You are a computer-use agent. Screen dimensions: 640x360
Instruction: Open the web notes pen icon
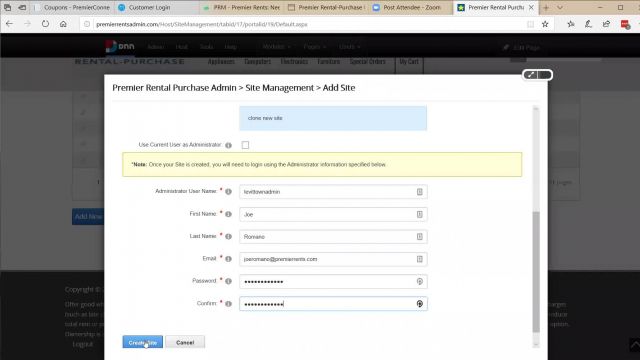[x=589, y=24]
